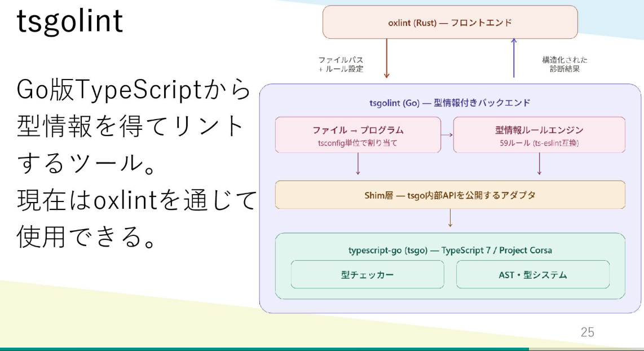This screenshot has width=644, height=351.
Task: Select the "ファイル → プログラム" box
Action: [358, 135]
